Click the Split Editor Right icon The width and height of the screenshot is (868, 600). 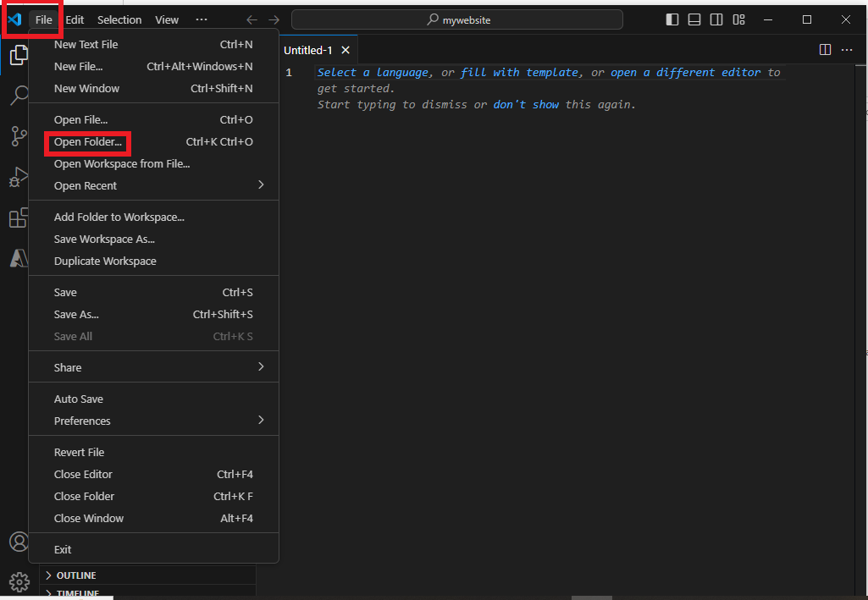click(x=825, y=50)
